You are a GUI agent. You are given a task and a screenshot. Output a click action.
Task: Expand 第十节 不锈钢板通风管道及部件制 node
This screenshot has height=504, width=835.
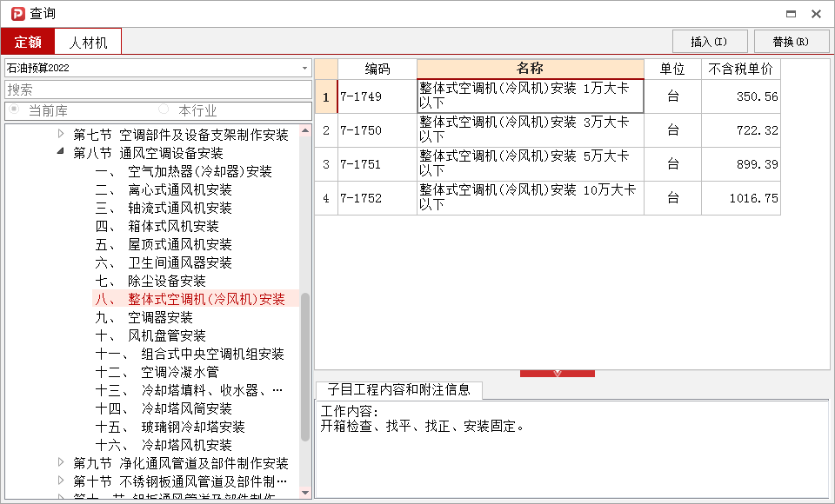(60, 481)
